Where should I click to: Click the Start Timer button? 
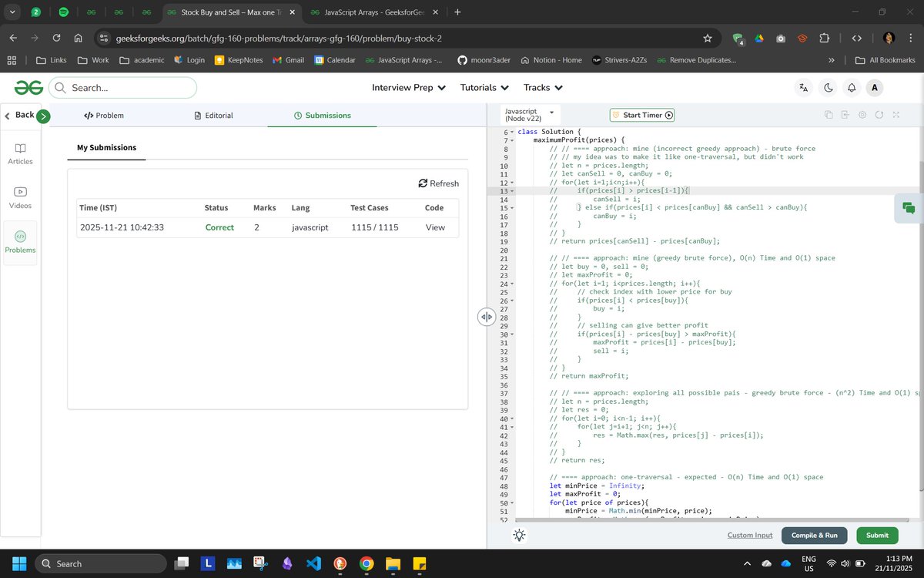(x=642, y=115)
